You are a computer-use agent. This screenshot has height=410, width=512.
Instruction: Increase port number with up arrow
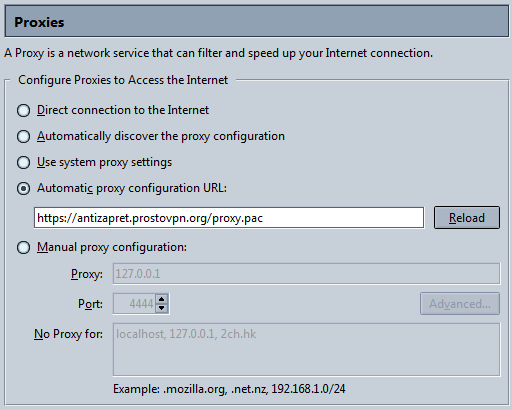tap(162, 299)
